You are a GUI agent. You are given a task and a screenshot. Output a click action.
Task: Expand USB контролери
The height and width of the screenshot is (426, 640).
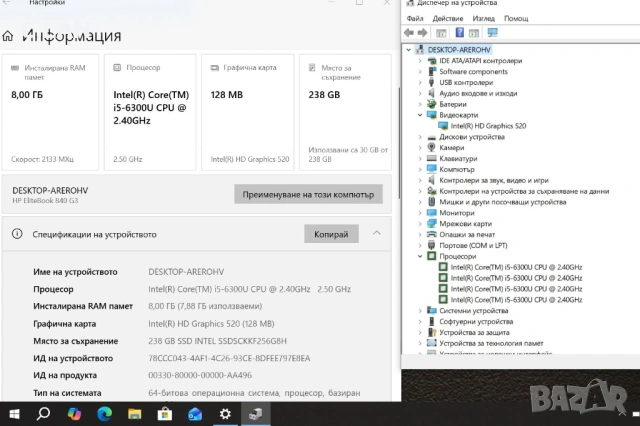pyautogui.click(x=420, y=82)
